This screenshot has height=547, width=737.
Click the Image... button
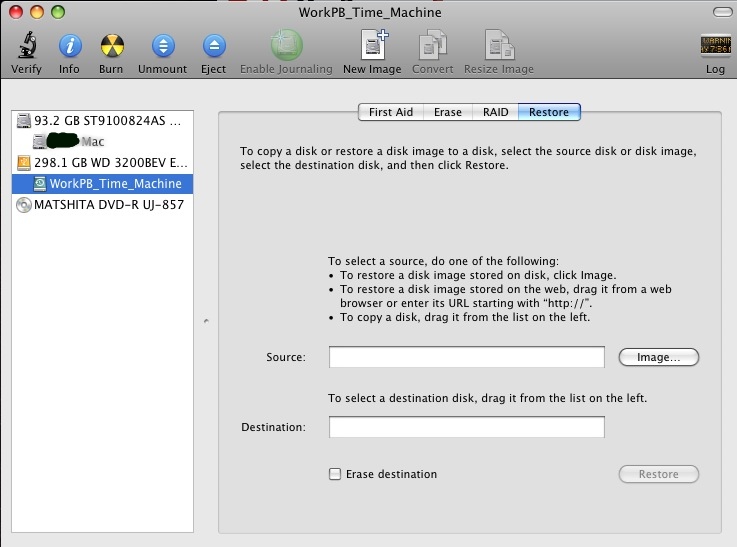659,357
